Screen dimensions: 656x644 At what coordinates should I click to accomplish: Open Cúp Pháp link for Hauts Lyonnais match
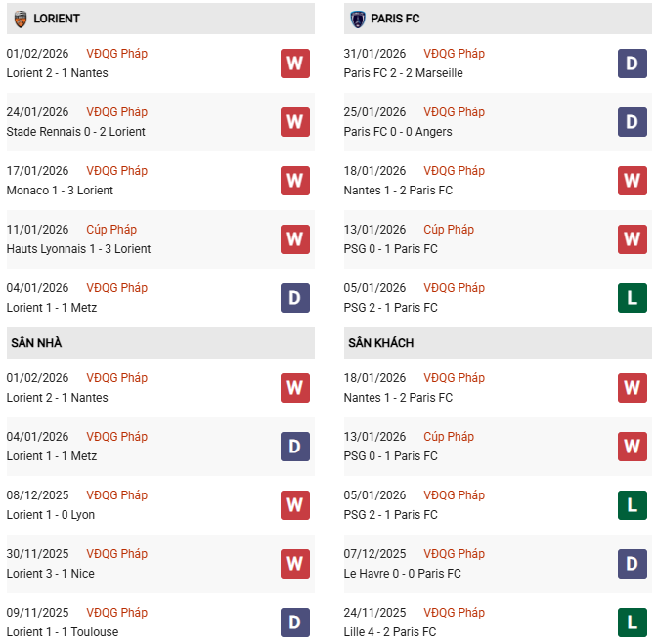111,230
